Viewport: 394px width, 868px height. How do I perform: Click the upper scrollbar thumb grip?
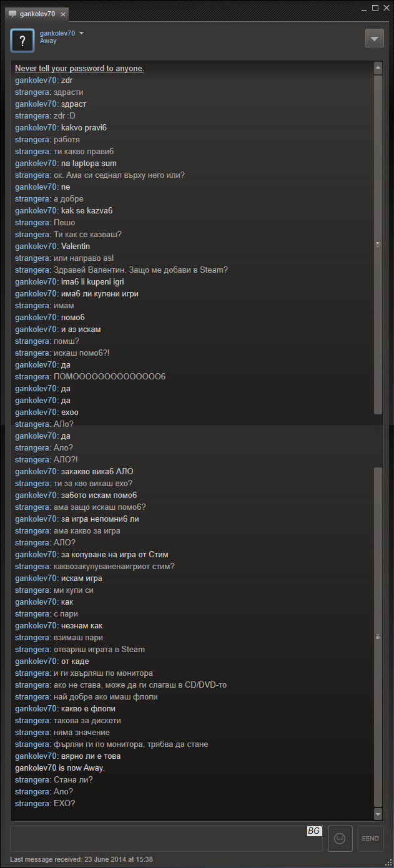378,245
